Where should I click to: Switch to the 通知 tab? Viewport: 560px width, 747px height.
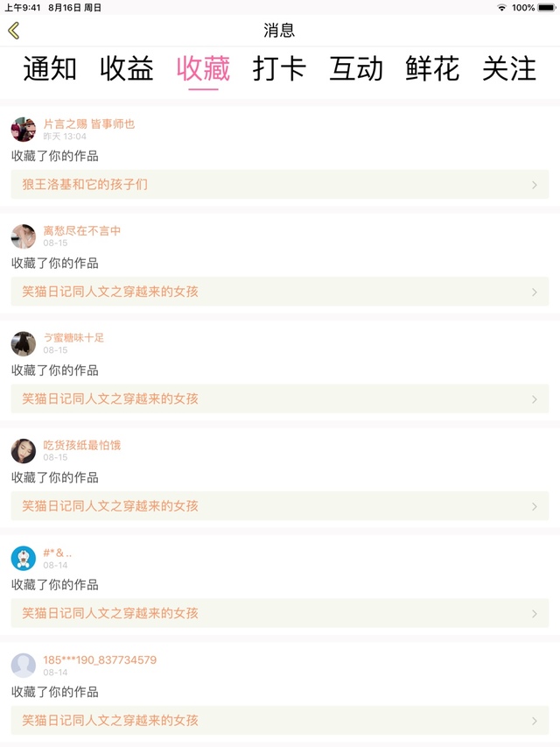tap(50, 69)
